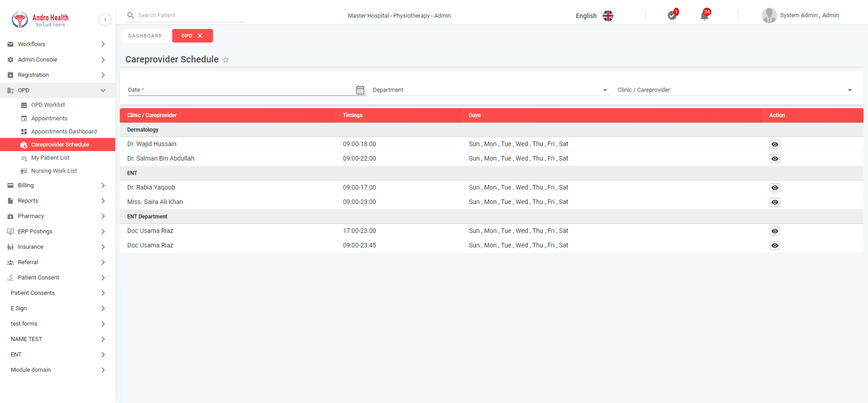This screenshot has width=868, height=403.
Task: Click the UK flag language icon
Action: (x=608, y=16)
